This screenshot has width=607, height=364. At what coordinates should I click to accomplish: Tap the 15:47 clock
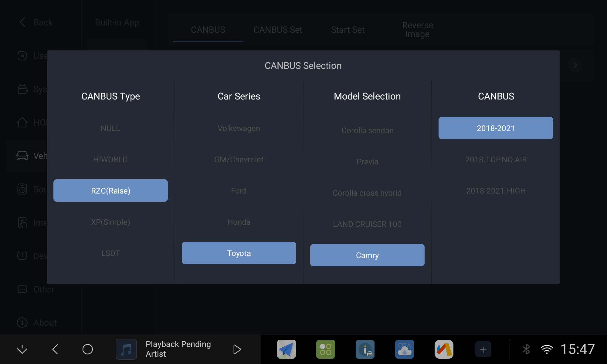pos(578,349)
